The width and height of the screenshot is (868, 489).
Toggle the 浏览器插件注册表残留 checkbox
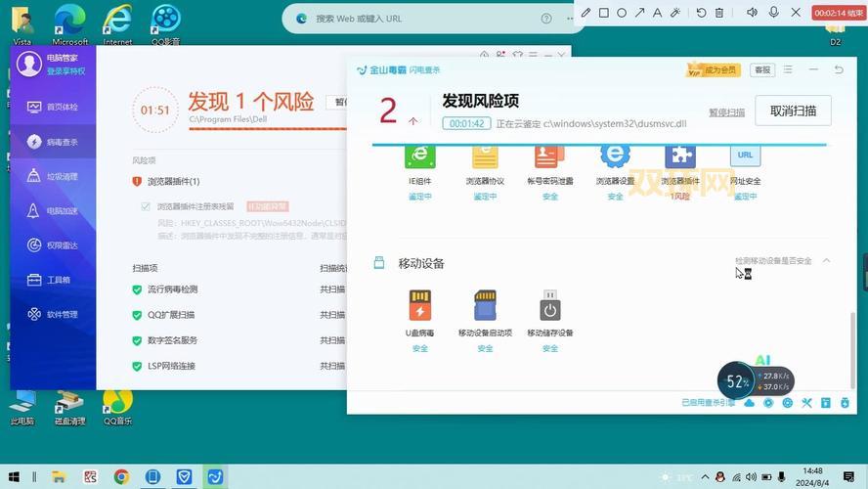[146, 206]
